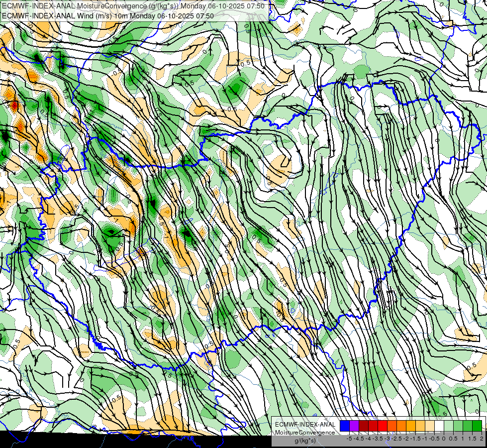Click the -4.5 legend tick label
487x448 pixels.
click(359, 439)
